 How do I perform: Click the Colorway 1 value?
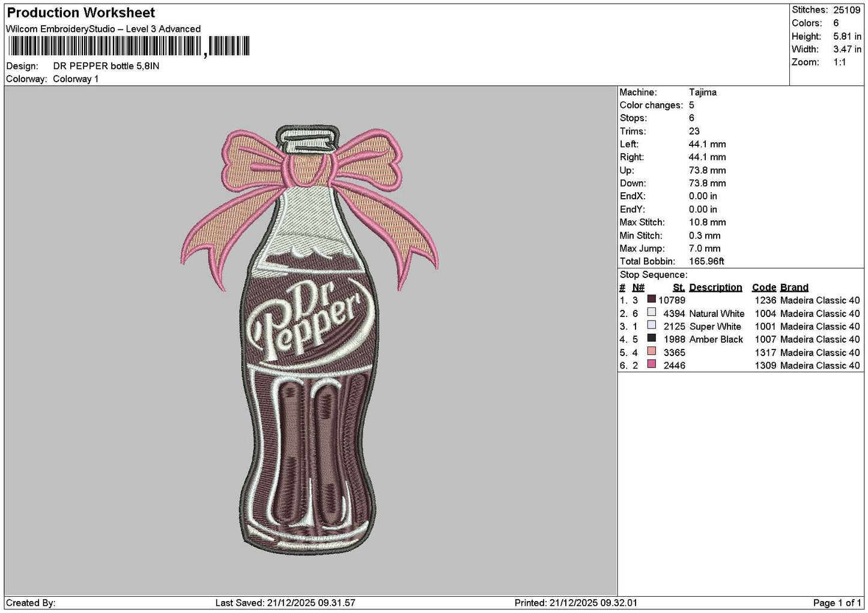click(76, 79)
